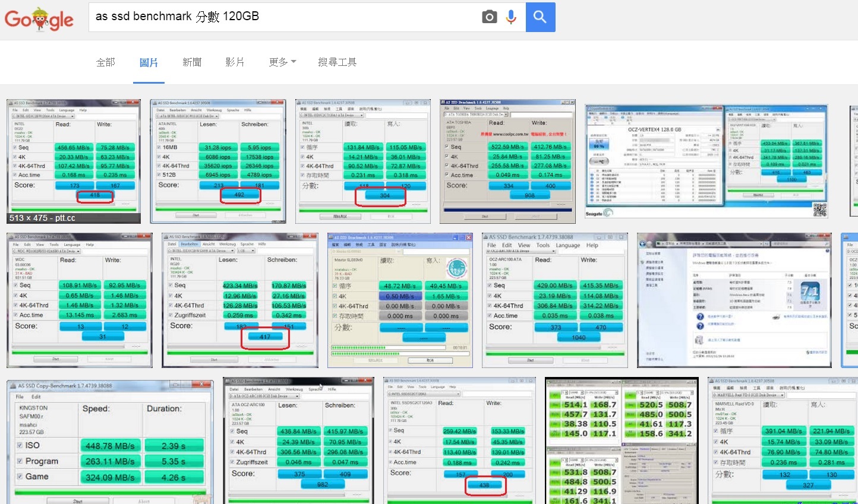The width and height of the screenshot is (858, 504).
Task: Open Maxtor benchmark thumbnail with 0.00 MB/s
Action: (400, 300)
